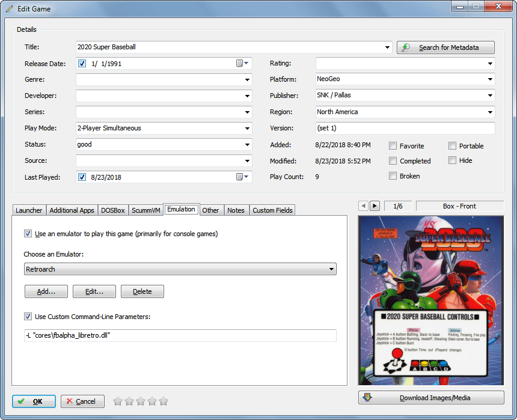The image size is (517, 420).
Task: Open the Additional Apps tab
Action: [72, 210]
